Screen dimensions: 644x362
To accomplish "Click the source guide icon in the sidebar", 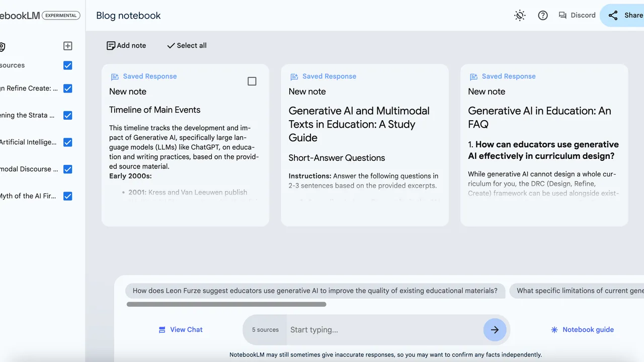I will [x=2, y=47].
